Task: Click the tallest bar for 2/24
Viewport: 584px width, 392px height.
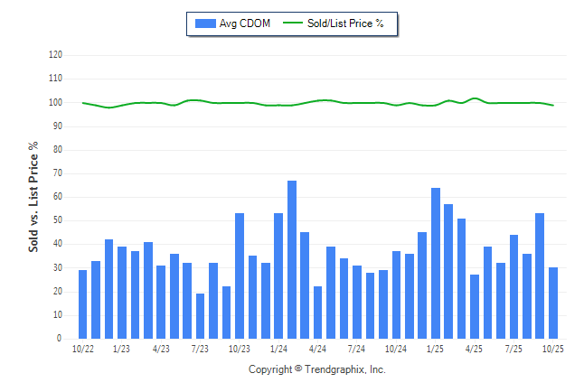Action: point(292,260)
